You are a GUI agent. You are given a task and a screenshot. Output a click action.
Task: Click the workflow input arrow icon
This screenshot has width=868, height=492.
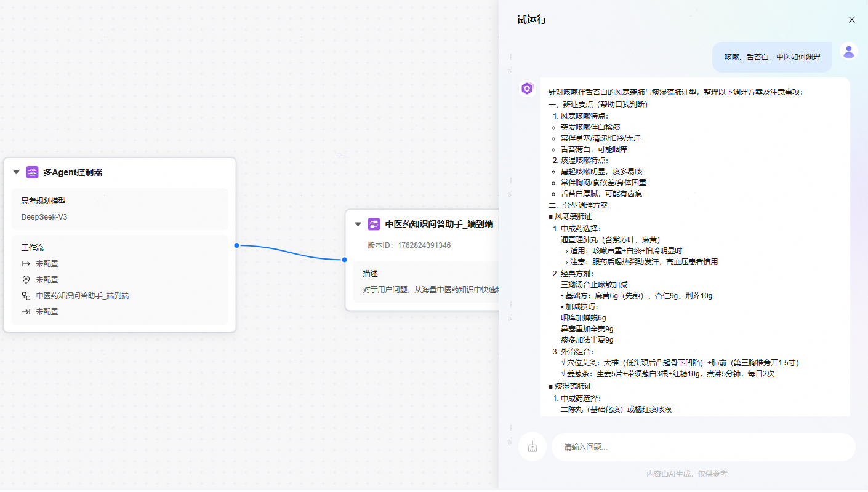[26, 264]
